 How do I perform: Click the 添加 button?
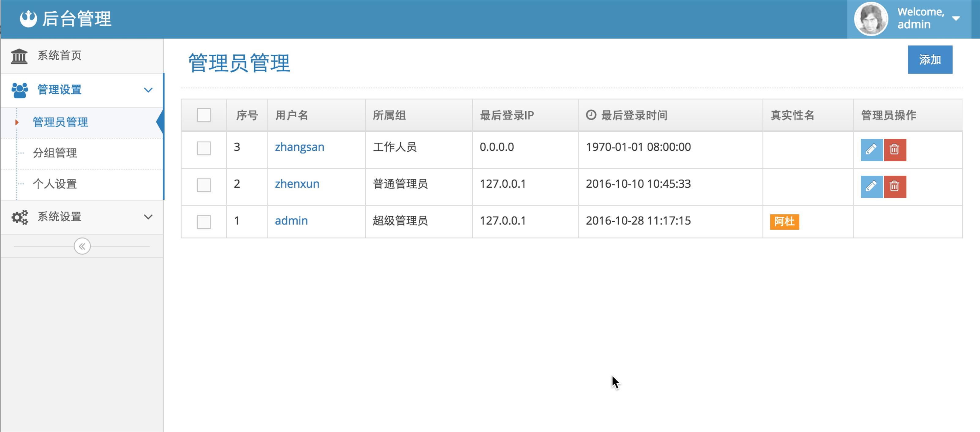point(930,60)
